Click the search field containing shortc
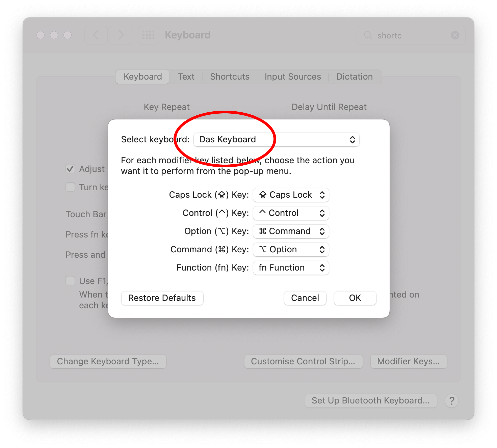 pos(411,35)
